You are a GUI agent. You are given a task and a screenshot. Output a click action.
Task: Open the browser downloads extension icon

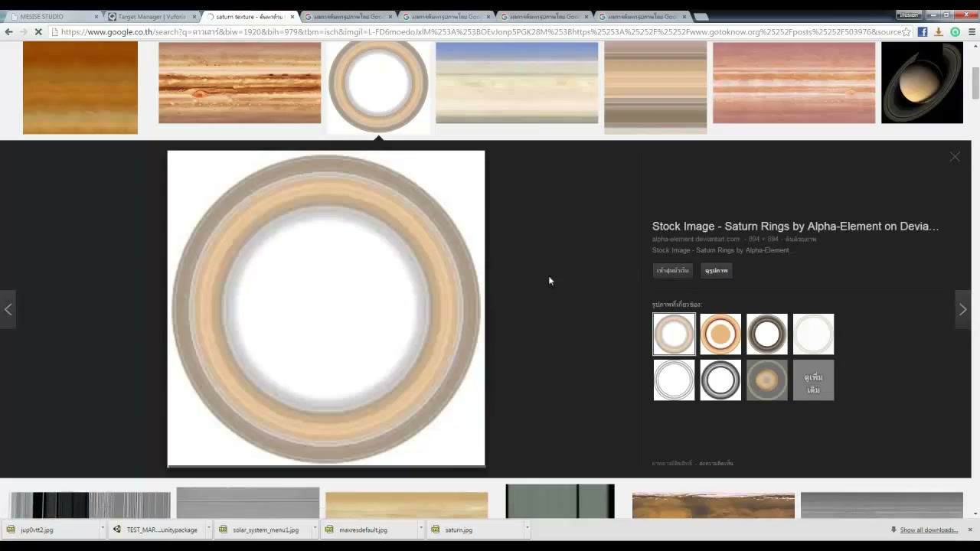(939, 31)
